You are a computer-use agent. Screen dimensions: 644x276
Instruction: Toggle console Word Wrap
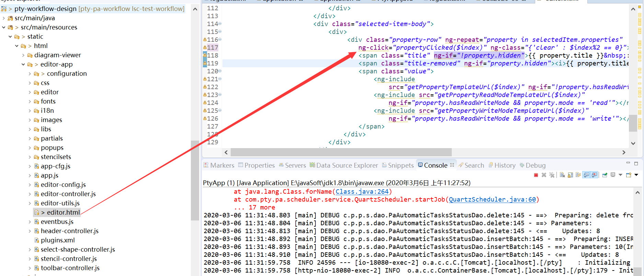click(x=578, y=175)
